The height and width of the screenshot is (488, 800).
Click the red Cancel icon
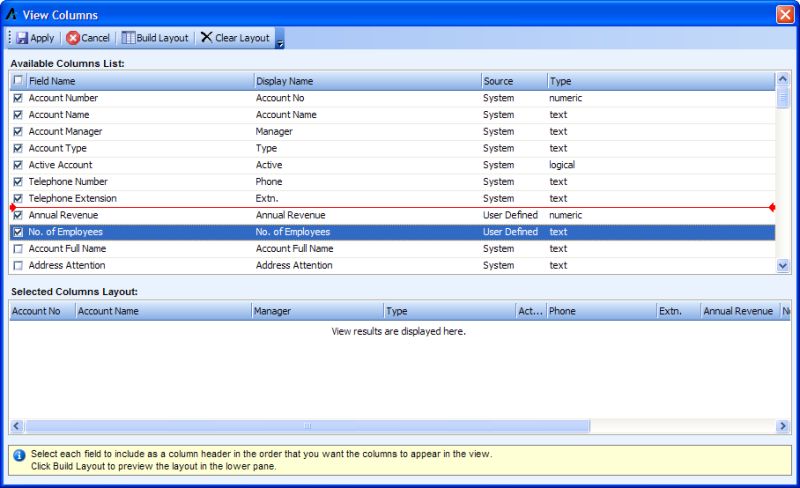pyautogui.click(x=73, y=38)
